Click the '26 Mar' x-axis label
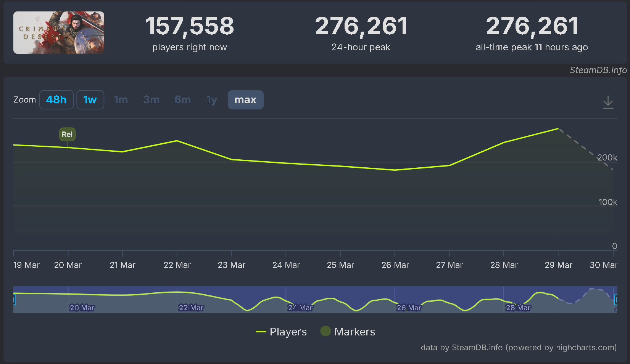 (395, 265)
